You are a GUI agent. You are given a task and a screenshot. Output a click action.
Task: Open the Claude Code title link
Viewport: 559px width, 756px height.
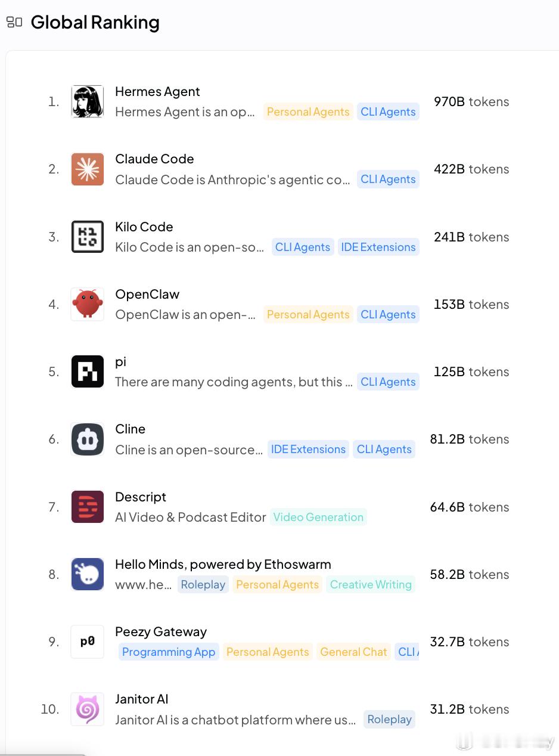pos(154,159)
